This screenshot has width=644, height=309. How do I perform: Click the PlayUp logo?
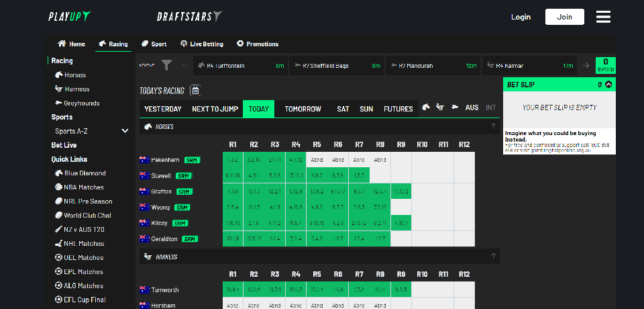click(69, 17)
